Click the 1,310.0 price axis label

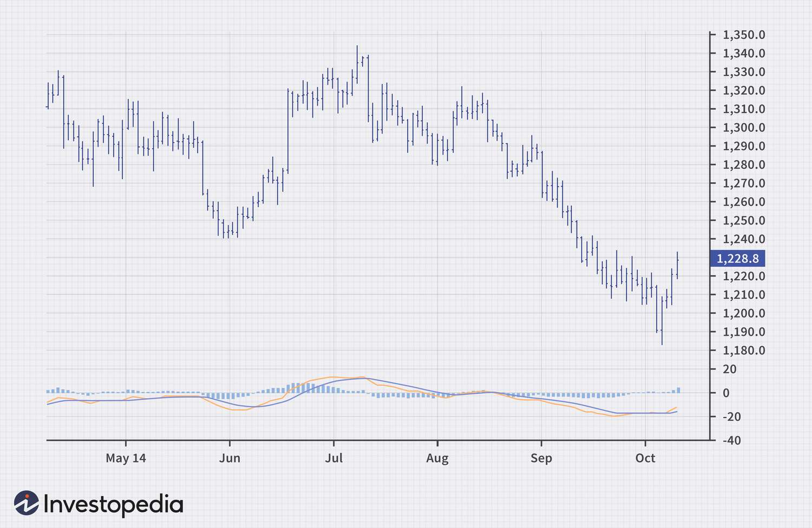(x=744, y=109)
